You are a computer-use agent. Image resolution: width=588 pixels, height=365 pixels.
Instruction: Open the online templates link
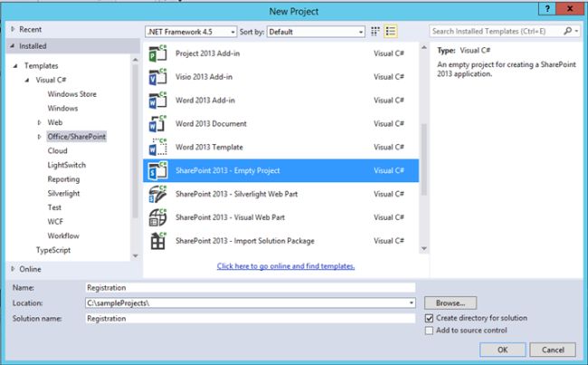tap(286, 266)
